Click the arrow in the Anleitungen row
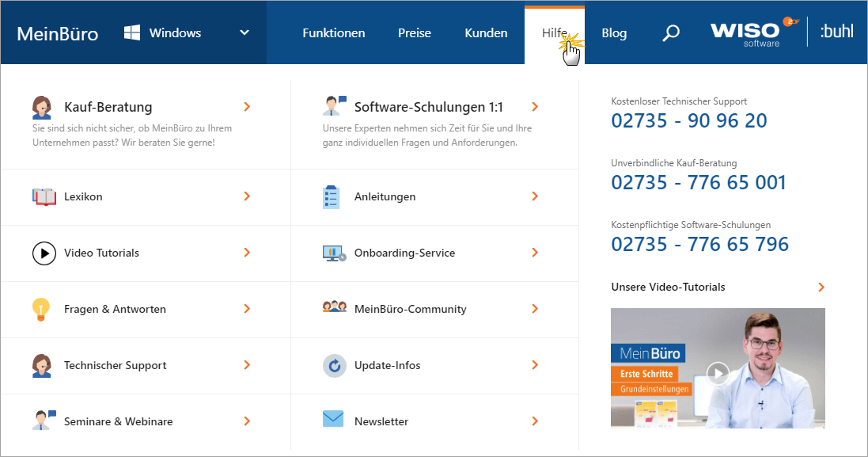 tap(535, 196)
